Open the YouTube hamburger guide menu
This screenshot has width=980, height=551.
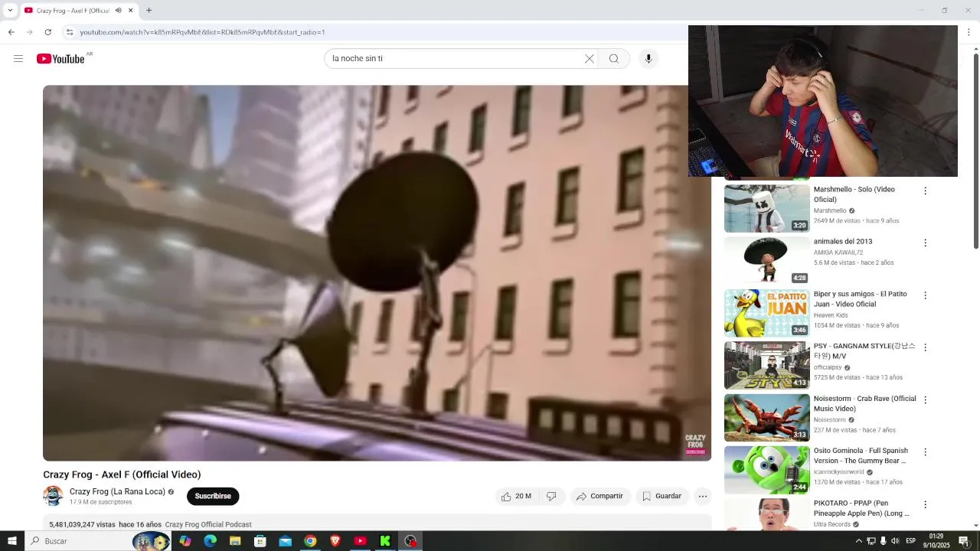pyautogui.click(x=18, y=59)
